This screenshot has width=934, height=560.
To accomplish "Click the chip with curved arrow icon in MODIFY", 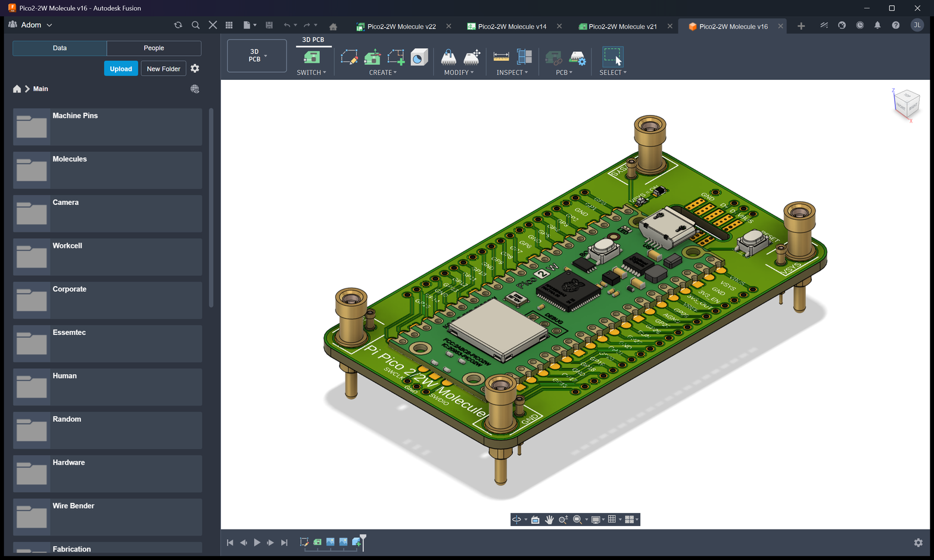I will click(x=449, y=57).
